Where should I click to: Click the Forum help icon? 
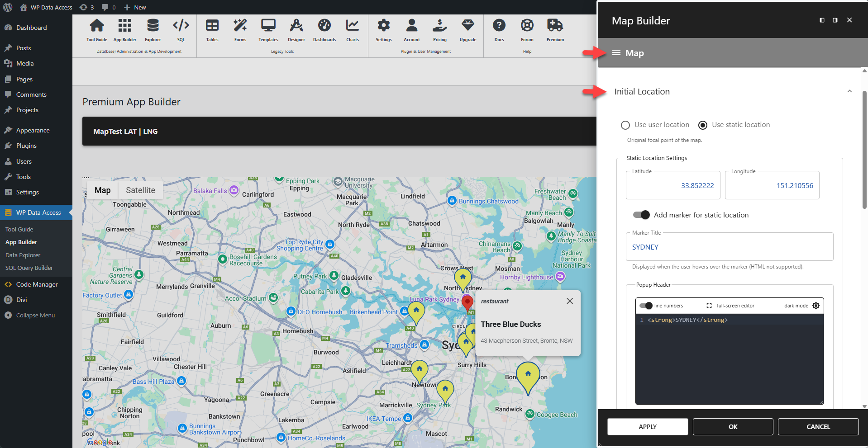(x=527, y=29)
